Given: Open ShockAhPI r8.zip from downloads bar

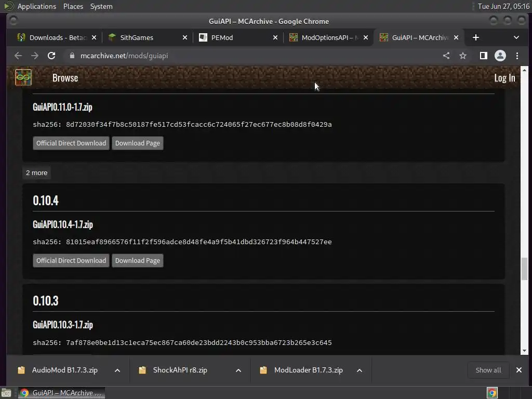Looking at the screenshot, I should (180, 370).
